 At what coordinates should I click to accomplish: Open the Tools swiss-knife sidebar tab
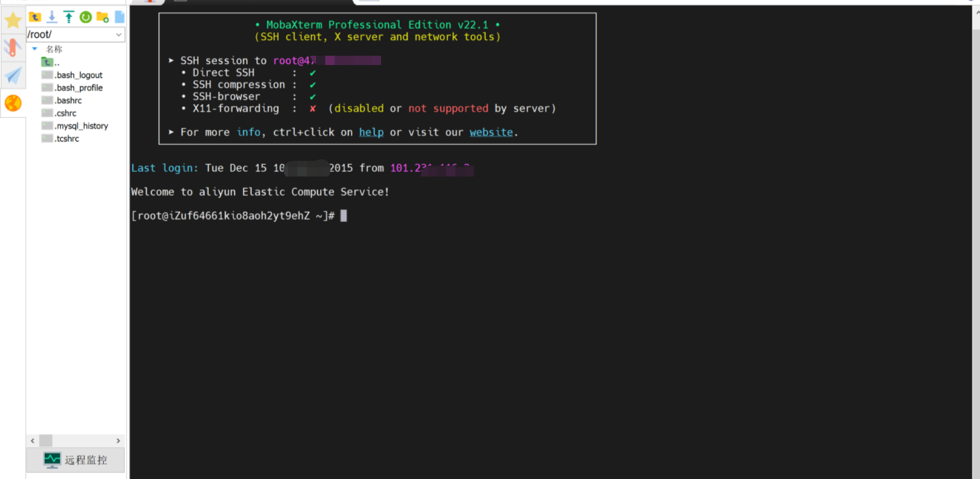click(13, 48)
